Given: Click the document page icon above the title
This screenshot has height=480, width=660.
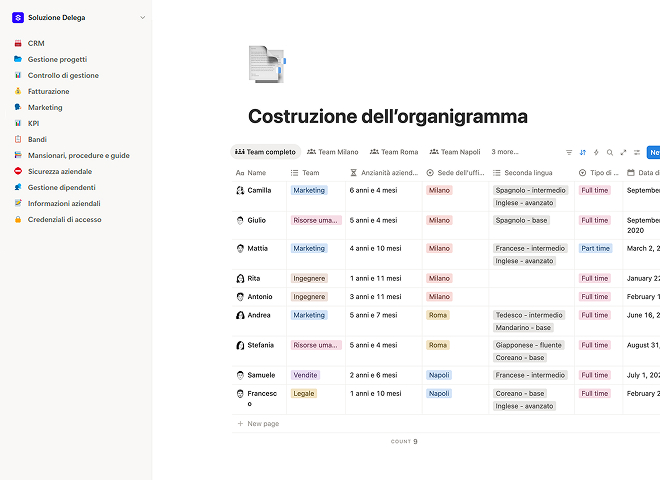Looking at the screenshot, I should [x=267, y=64].
